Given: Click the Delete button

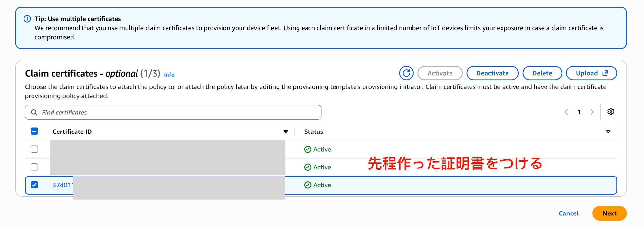Looking at the screenshot, I should tap(542, 73).
